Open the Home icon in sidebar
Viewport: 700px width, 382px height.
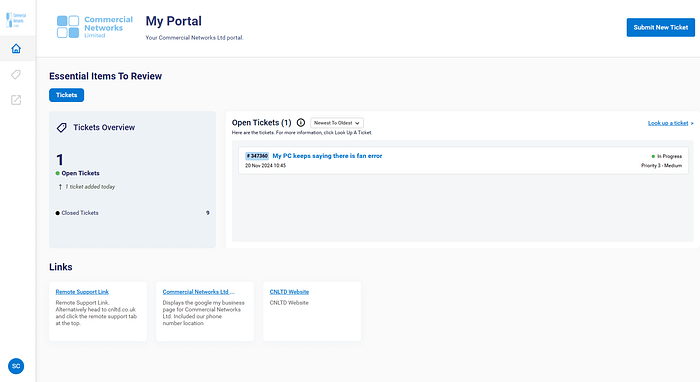click(16, 48)
